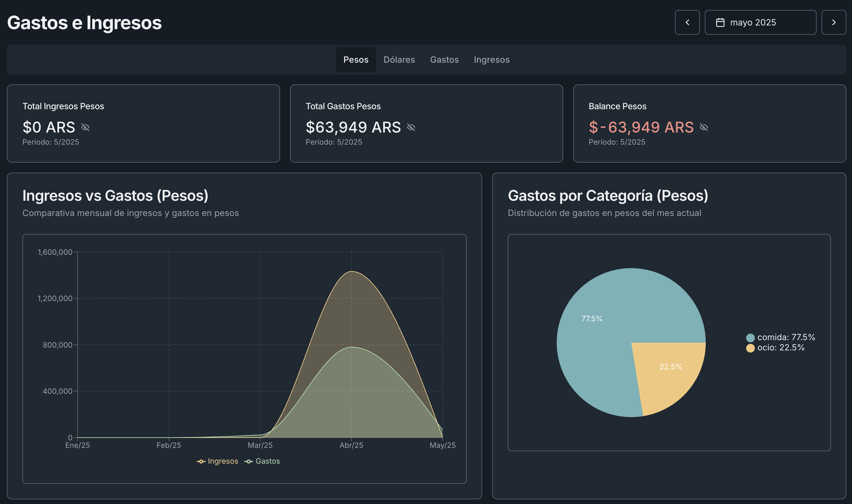
Task: Go to the previous month with left chevron
Action: 687,22
